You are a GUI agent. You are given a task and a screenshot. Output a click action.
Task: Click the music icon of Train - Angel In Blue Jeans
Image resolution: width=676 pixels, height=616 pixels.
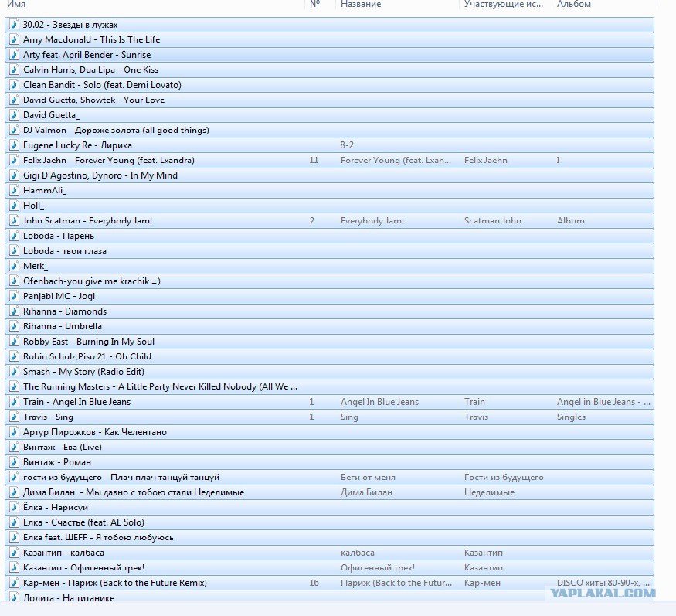[x=14, y=402]
